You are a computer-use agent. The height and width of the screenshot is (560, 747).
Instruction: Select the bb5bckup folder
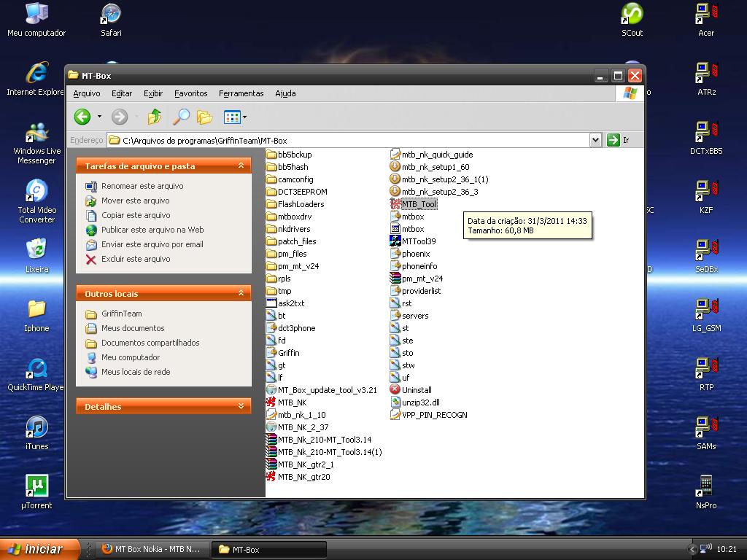pos(289,155)
